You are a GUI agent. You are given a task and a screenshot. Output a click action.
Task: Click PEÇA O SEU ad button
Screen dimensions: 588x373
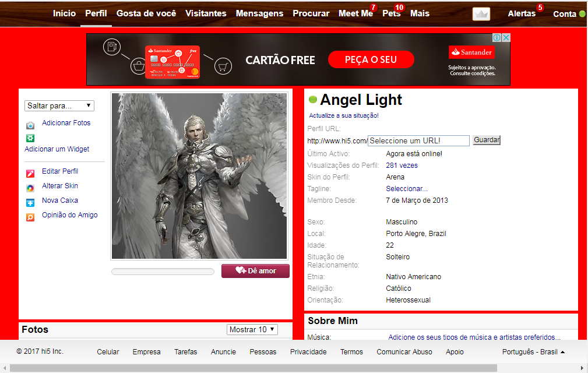[371, 59]
